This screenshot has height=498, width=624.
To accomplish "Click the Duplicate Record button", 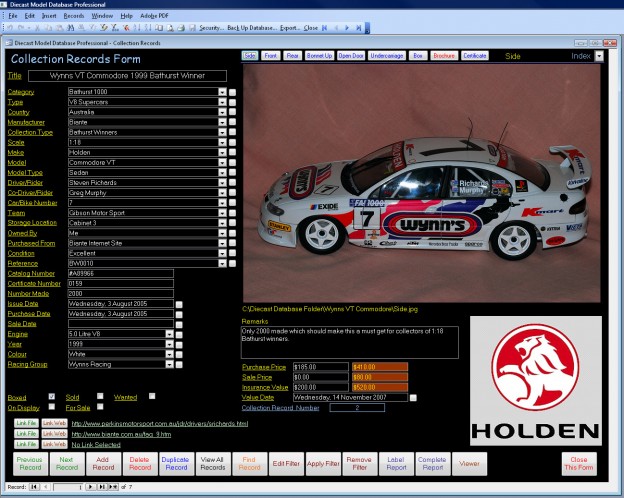I will 176,463.
